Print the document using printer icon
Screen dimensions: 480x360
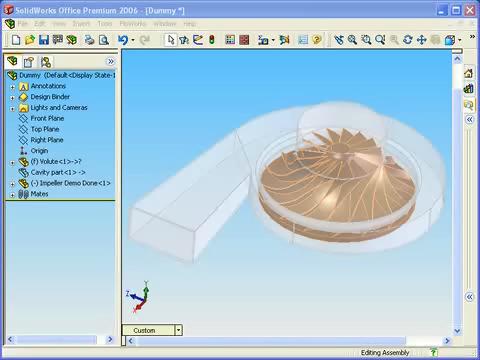point(89,40)
